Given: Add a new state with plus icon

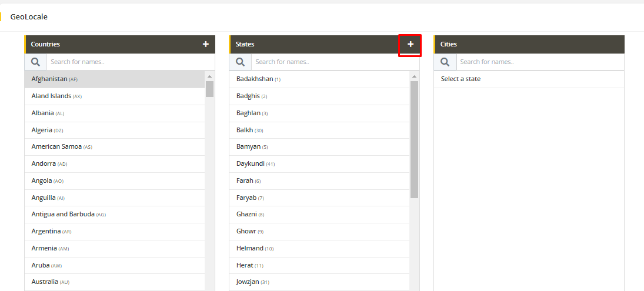Looking at the screenshot, I should click(x=411, y=44).
